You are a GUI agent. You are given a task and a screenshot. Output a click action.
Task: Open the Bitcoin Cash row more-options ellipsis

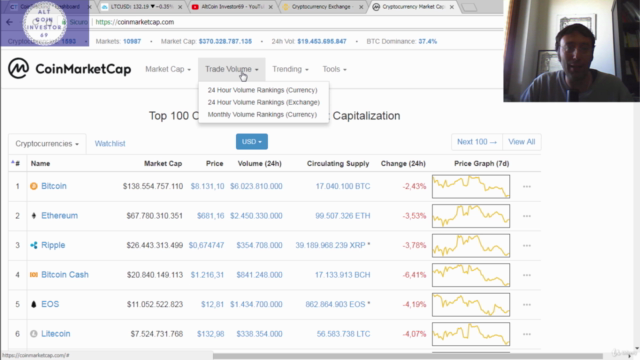tap(527, 275)
